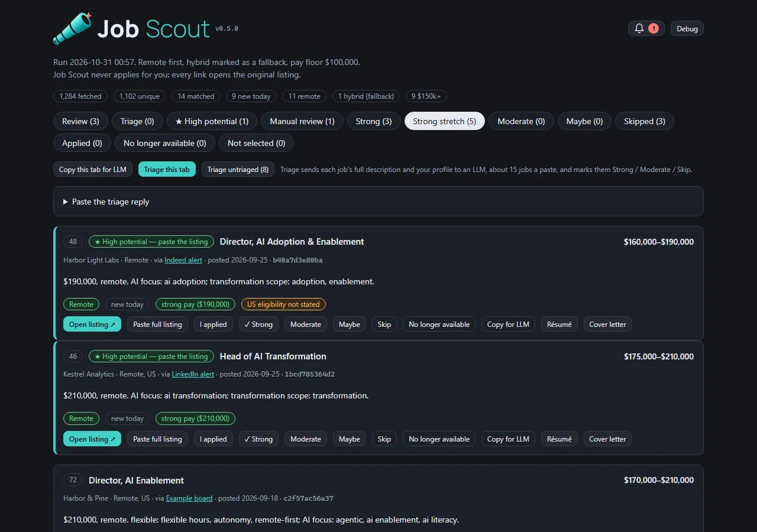Click the Director, AI Enablement job title
This screenshot has height=532, width=757.
[x=136, y=481]
